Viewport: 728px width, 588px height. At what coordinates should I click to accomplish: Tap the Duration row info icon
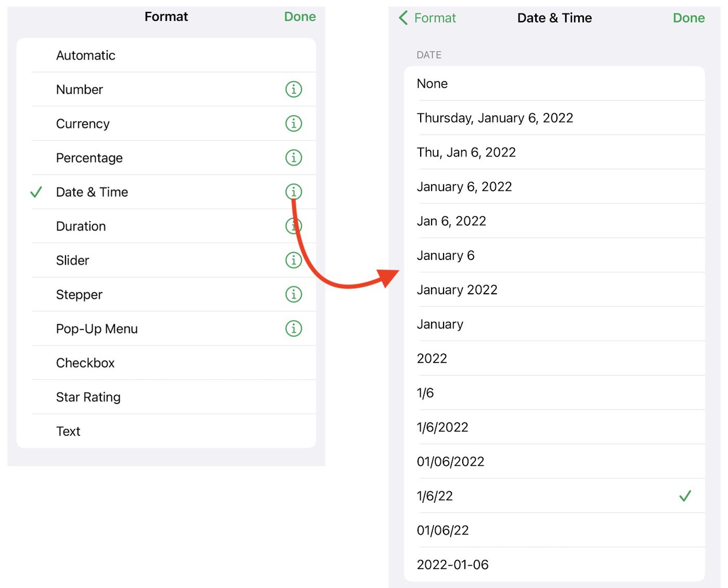click(293, 226)
